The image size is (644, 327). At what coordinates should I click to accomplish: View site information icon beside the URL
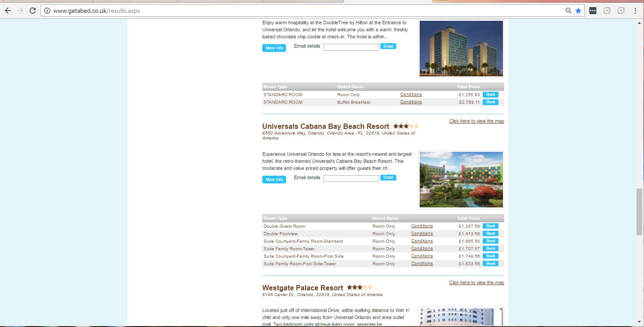(x=47, y=11)
